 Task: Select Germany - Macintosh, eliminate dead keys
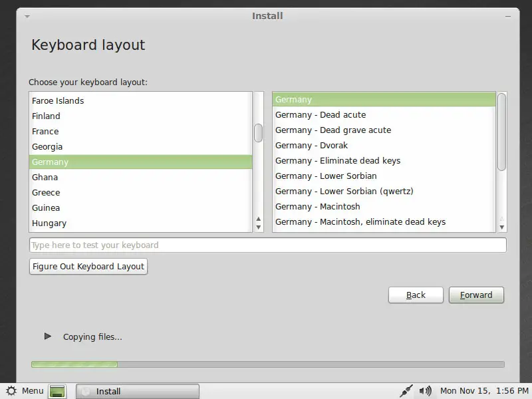click(384, 221)
